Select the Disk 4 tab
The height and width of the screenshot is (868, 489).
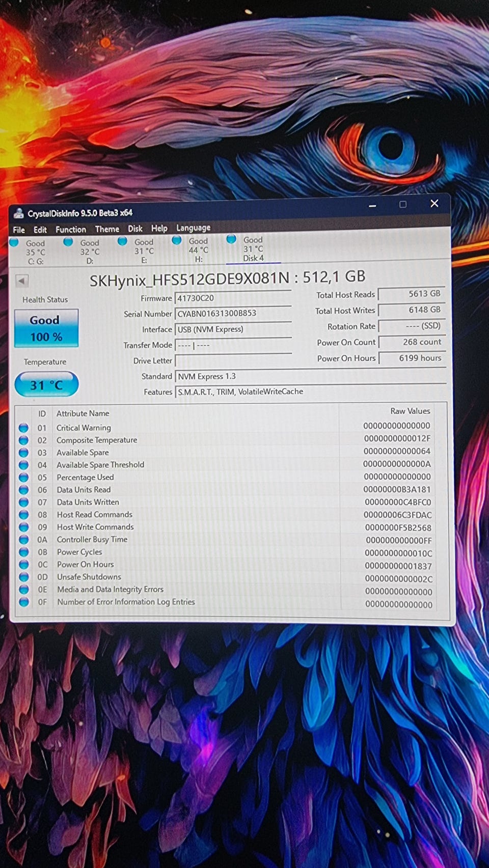(x=253, y=249)
